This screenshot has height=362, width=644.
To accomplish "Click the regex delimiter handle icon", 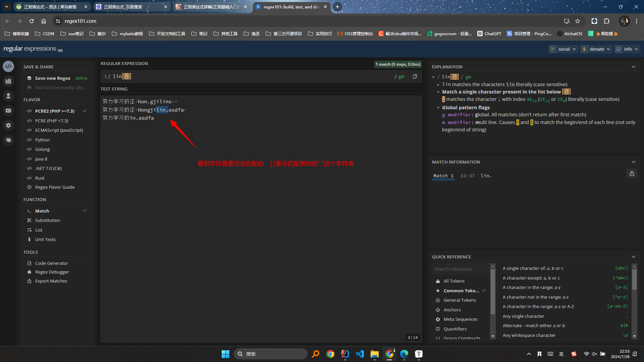I will click(106, 76).
